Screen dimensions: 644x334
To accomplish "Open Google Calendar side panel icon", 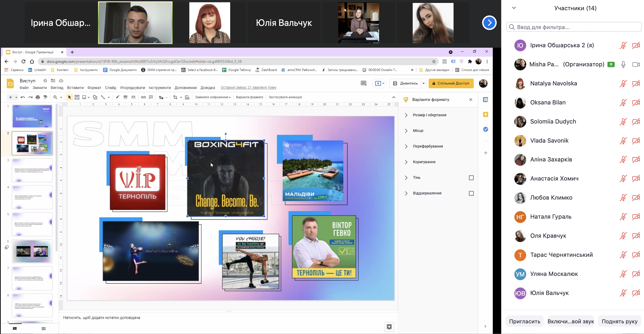I will pos(486,100).
